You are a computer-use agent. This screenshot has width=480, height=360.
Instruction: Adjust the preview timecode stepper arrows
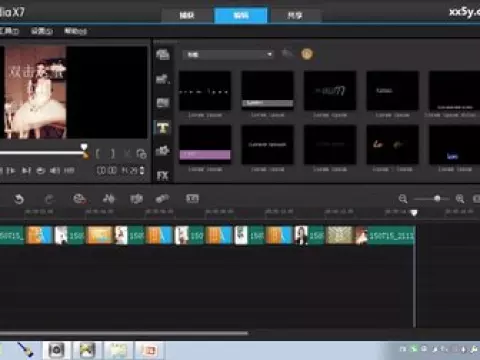pos(142,171)
